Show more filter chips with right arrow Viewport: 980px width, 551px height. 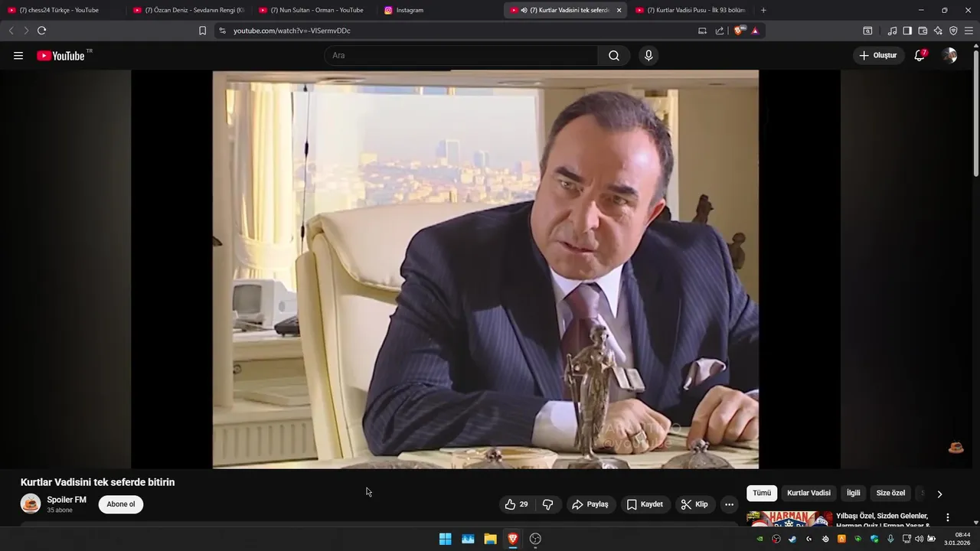point(939,494)
